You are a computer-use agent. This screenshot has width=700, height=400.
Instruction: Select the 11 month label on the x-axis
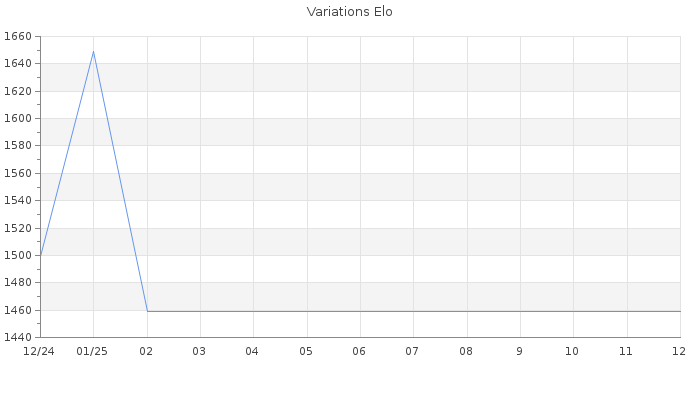[626, 351]
